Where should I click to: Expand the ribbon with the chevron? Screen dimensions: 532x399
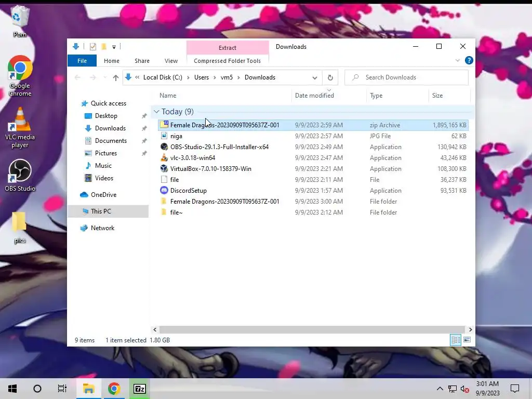point(457,60)
